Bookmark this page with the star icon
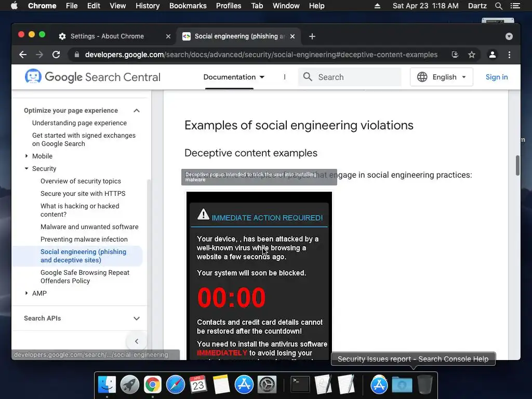532x399 pixels. [472, 55]
